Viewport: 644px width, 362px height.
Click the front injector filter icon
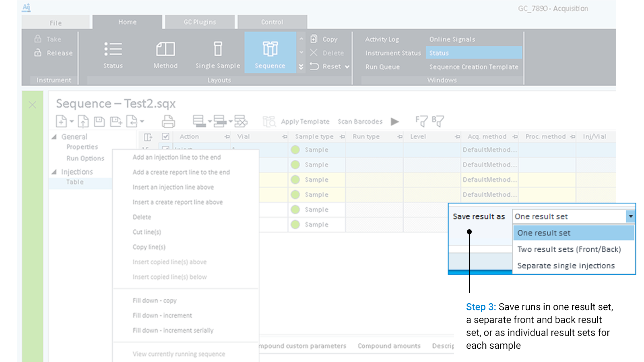pyautogui.click(x=421, y=121)
